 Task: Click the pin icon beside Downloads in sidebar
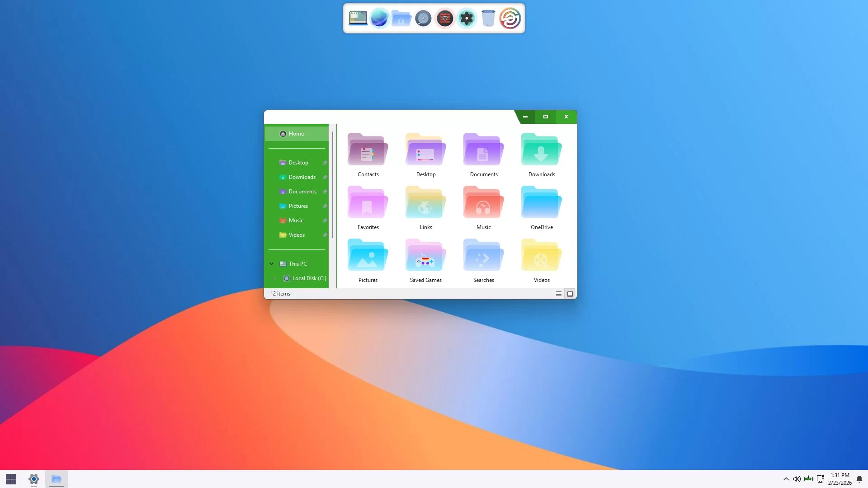coord(325,177)
